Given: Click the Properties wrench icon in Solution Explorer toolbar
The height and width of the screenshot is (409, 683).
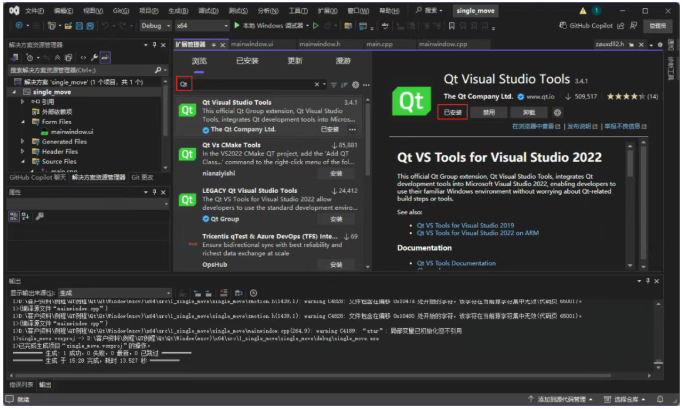Looking at the screenshot, I should click(94, 57).
